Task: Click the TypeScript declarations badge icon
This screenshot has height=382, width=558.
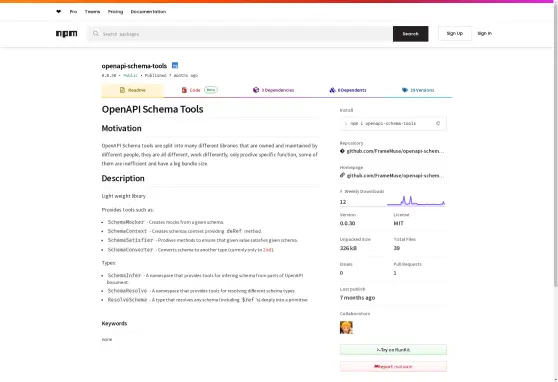Action: (175, 66)
